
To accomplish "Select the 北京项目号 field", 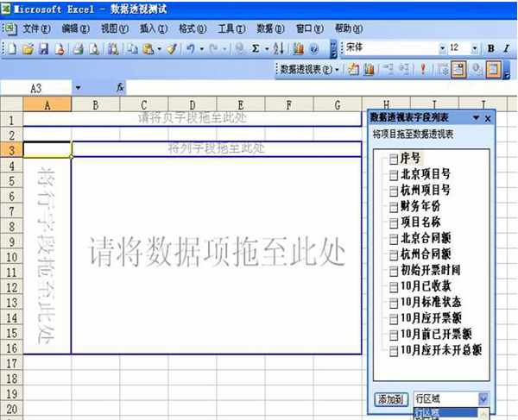I will 425,174.
